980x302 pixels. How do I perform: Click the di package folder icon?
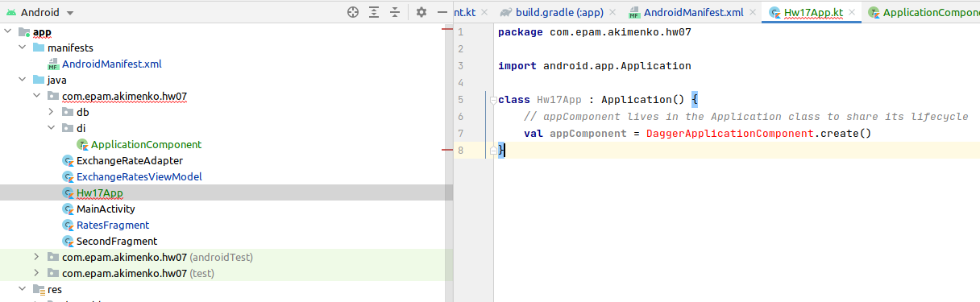68,128
